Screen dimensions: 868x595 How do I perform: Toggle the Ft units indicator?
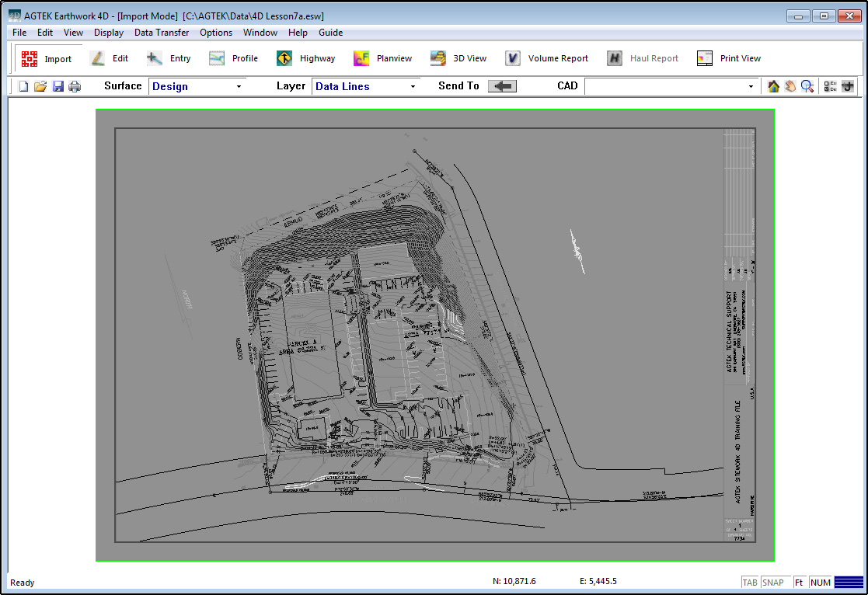(x=799, y=583)
